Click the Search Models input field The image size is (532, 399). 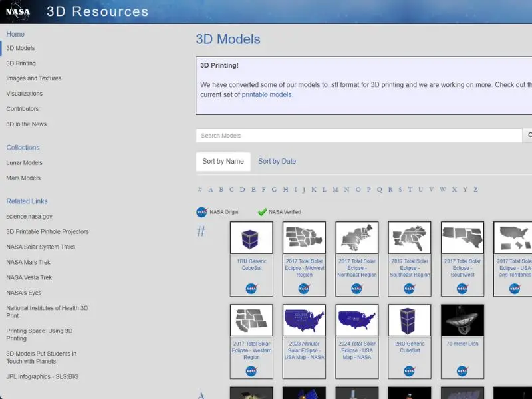359,136
